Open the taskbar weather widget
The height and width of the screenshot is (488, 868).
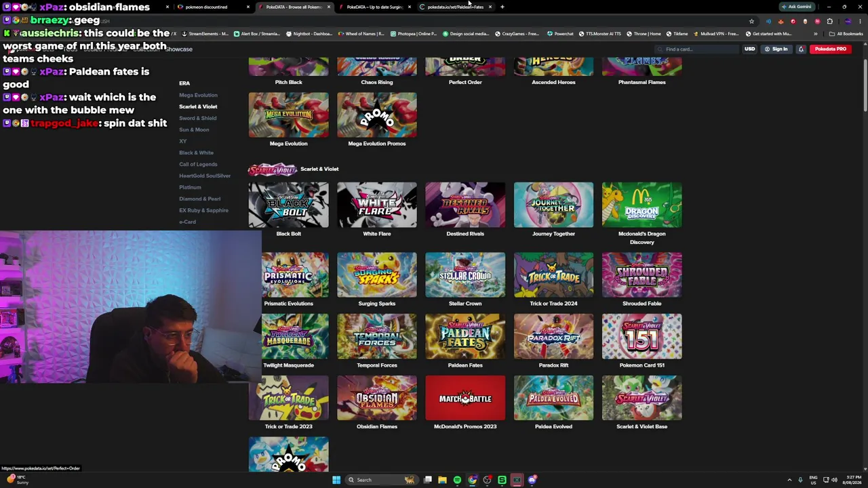[x=18, y=480]
